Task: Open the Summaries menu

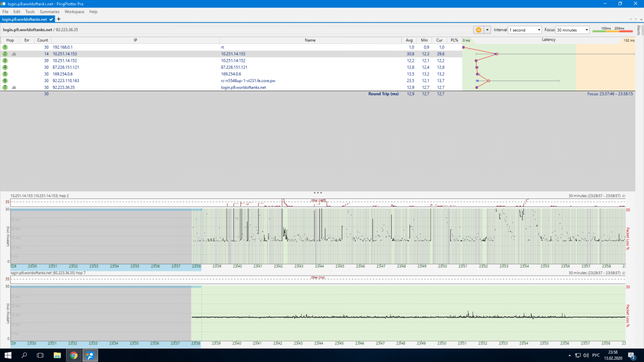Action: click(x=49, y=11)
